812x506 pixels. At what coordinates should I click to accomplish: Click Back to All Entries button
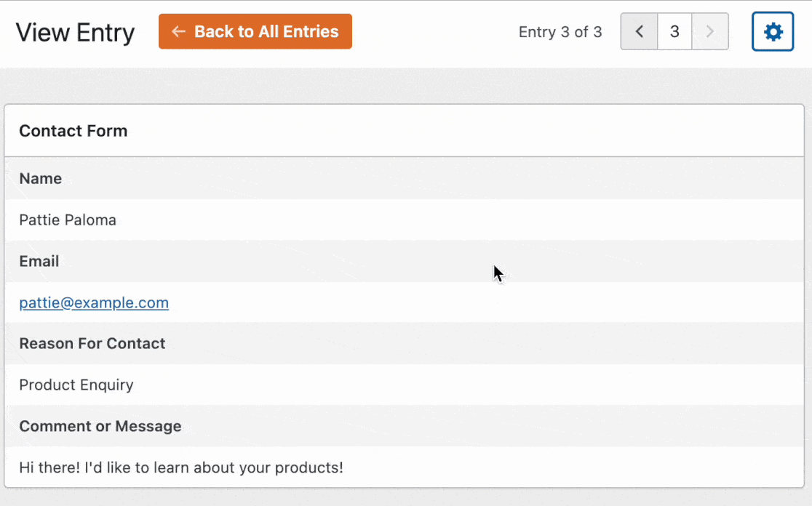point(255,31)
